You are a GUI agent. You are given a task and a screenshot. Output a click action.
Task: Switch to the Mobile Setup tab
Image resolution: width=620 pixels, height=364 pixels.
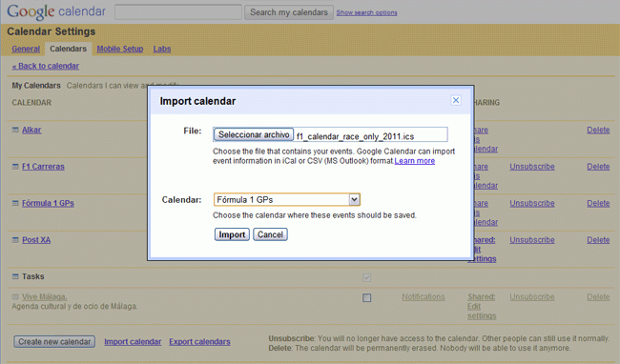pos(120,49)
